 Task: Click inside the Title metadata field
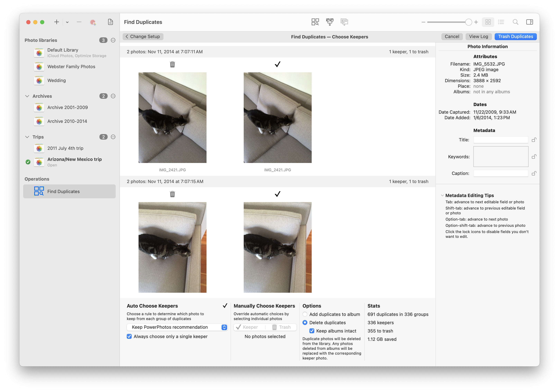[x=501, y=139]
